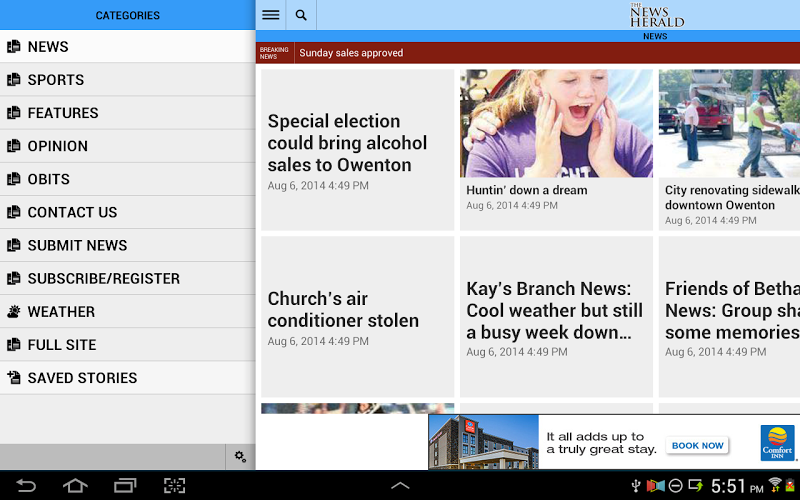
Task: Open the hamburger menu icon
Action: click(270, 15)
